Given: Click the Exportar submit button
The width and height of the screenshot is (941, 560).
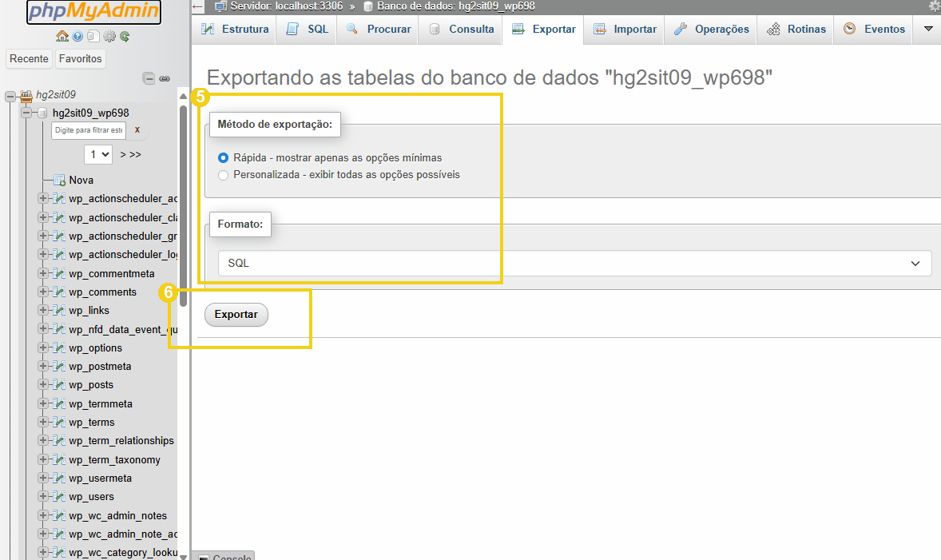Looking at the screenshot, I should coord(236,315).
